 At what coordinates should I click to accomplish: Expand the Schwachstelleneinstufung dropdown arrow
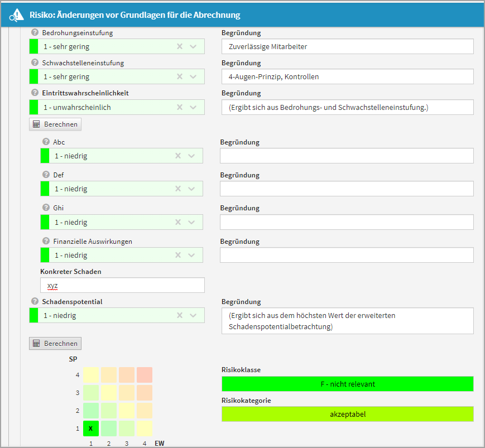tap(193, 77)
